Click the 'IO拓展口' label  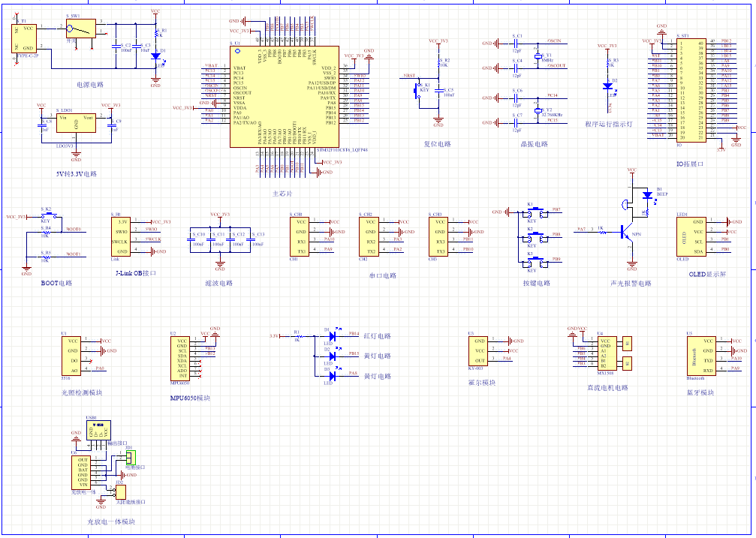point(690,164)
